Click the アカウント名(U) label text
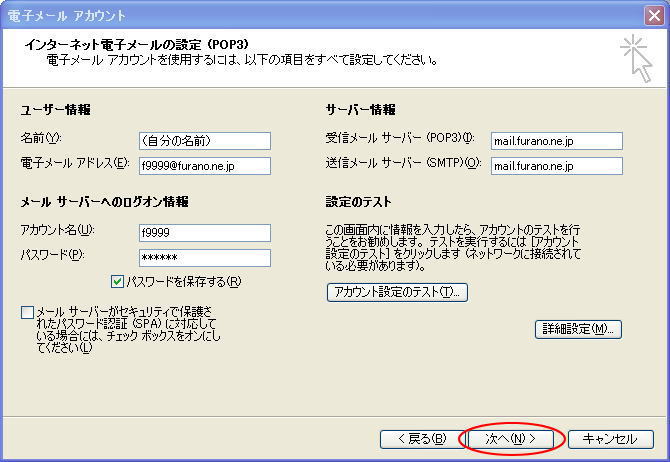The width and height of the screenshot is (670, 462). 57,230
